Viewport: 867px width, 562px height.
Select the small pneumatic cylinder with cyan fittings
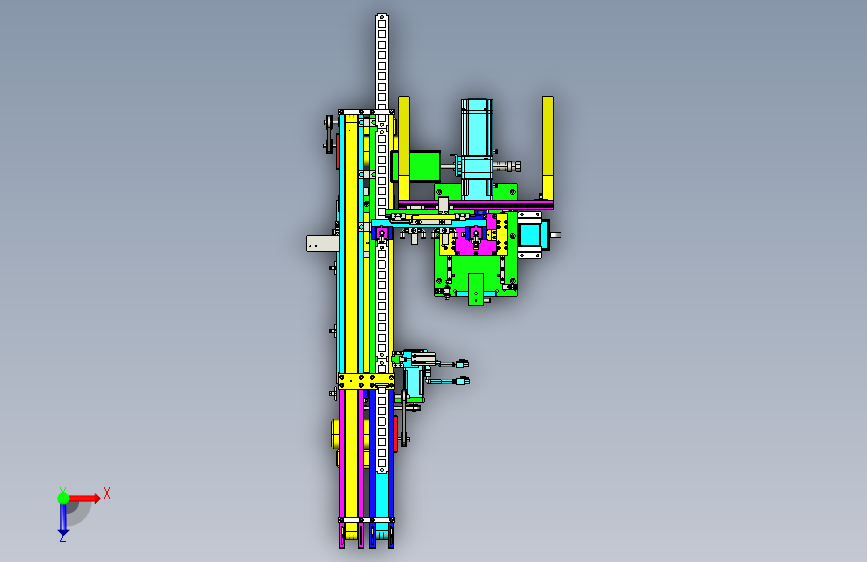[425, 360]
